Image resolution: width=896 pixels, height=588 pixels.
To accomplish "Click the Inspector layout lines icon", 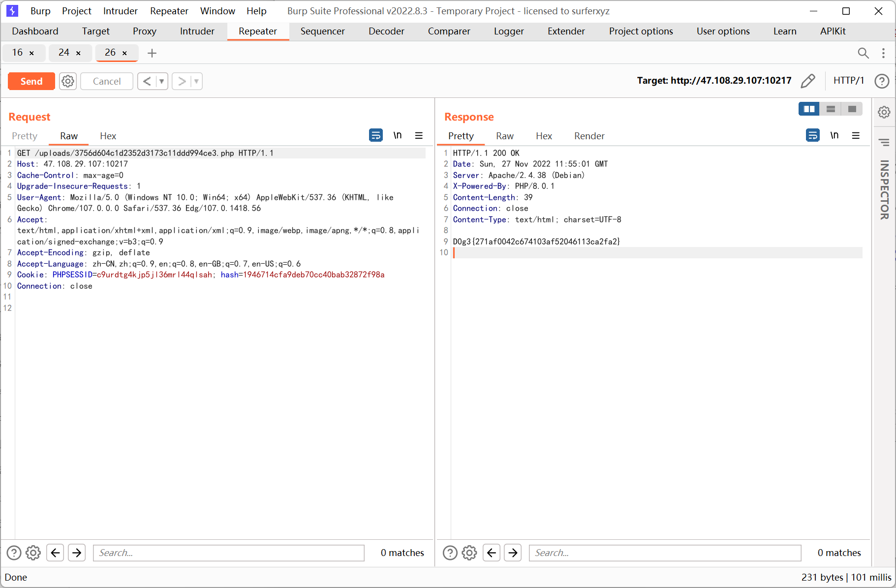I will click(884, 143).
